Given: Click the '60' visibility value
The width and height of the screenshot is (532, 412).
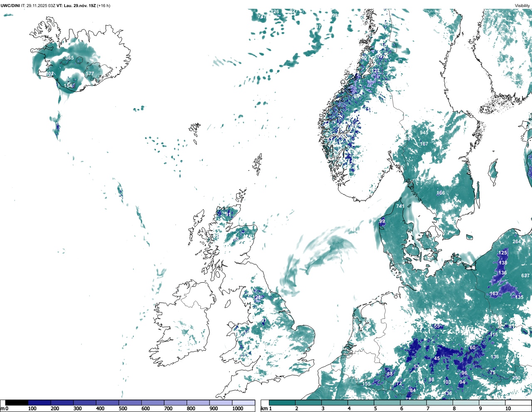Looking at the screenshot, I should (x=473, y=348).
